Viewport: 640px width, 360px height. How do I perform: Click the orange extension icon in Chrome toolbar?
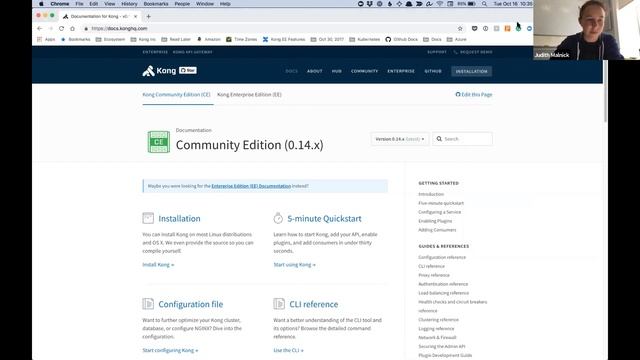507,29
